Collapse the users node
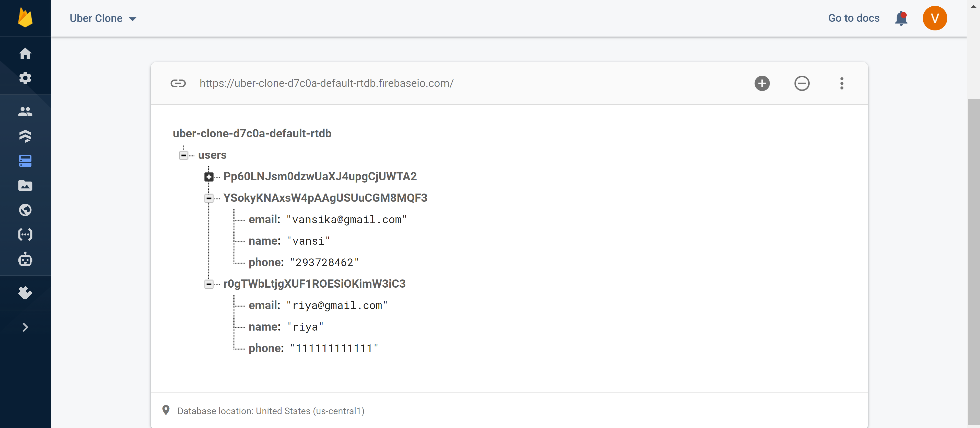The width and height of the screenshot is (980, 428). coord(183,155)
